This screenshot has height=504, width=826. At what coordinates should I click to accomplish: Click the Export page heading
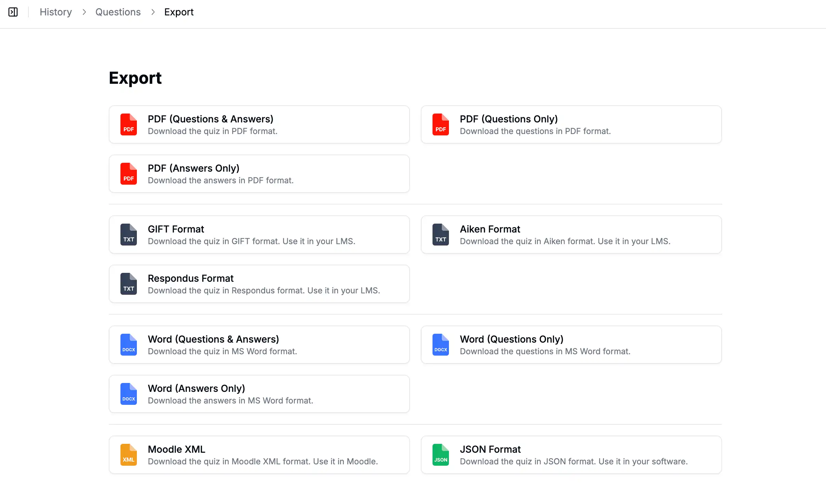[135, 78]
